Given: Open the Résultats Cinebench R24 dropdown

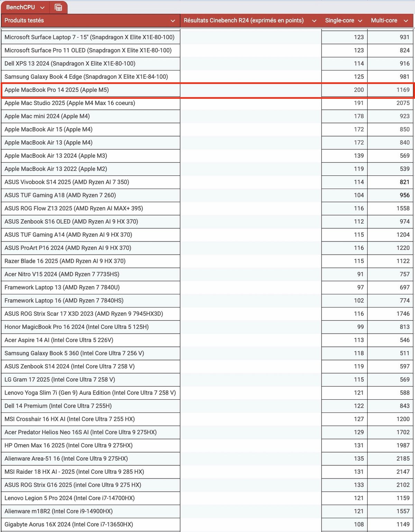Looking at the screenshot, I should pyautogui.click(x=314, y=21).
